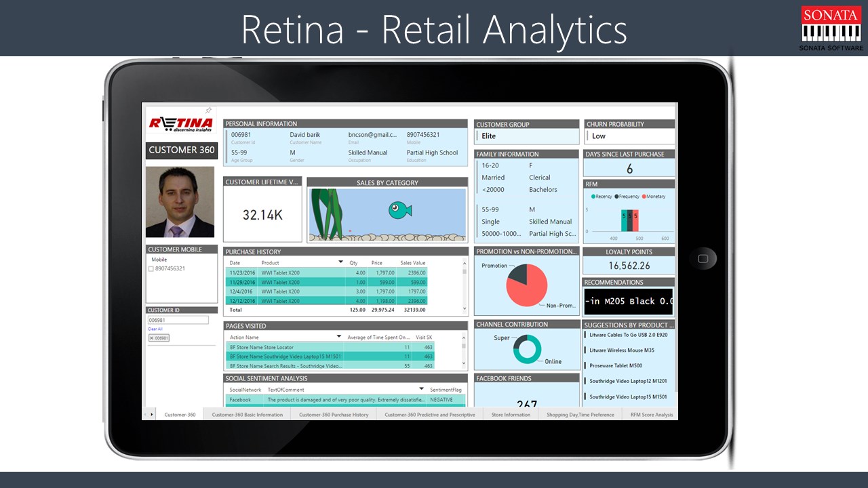Select the 11/29/2016 purchase row
Viewport: 868px width, 488px height.
327,282
